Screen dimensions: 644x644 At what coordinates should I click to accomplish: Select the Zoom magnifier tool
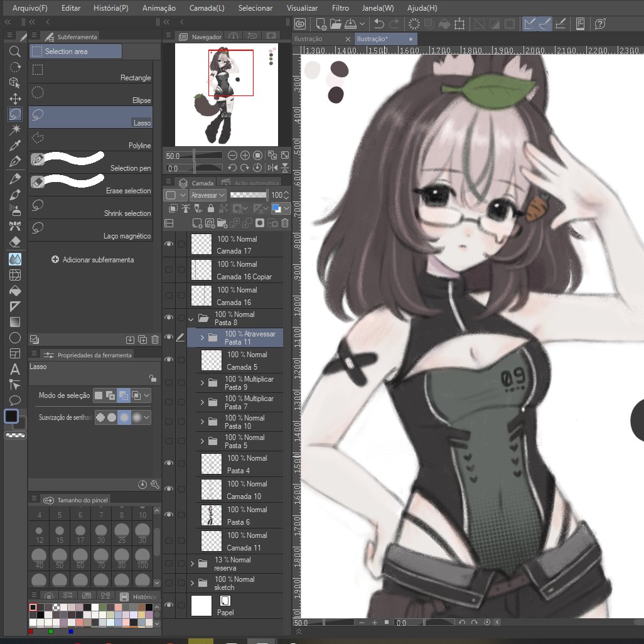pos(15,51)
